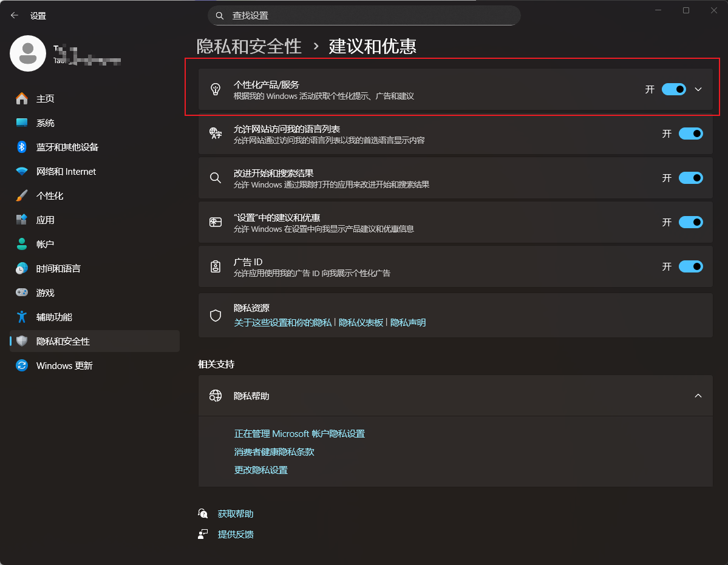Click the paintbrush icon for 个性化

[x=22, y=195]
